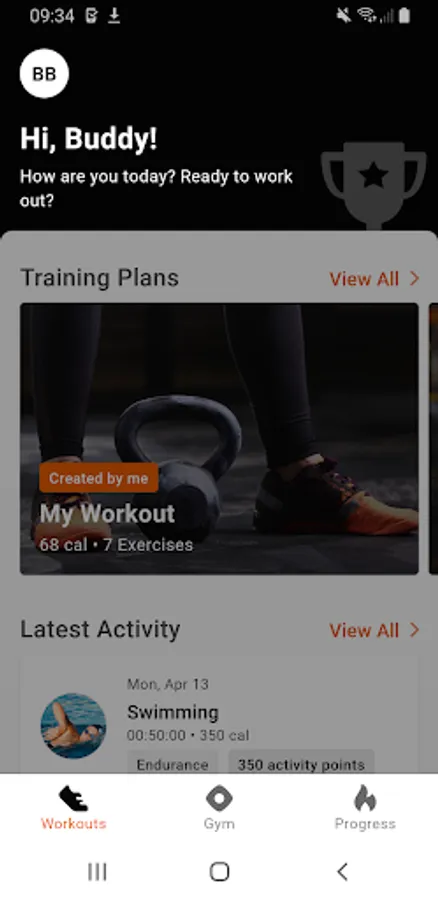438x900 pixels.
Task: Open the Swimming activity thumbnail
Action: click(x=73, y=726)
